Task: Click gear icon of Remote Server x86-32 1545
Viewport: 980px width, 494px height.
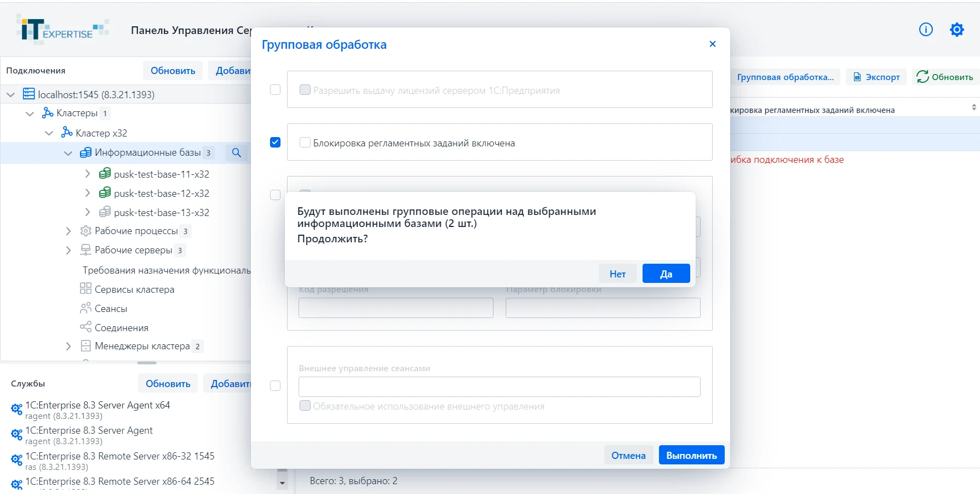Action: pos(16,460)
